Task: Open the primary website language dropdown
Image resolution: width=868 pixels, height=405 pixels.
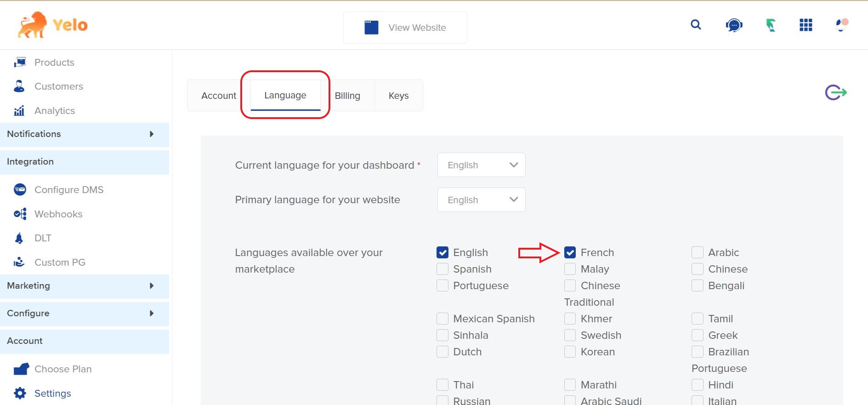Action: [481, 200]
